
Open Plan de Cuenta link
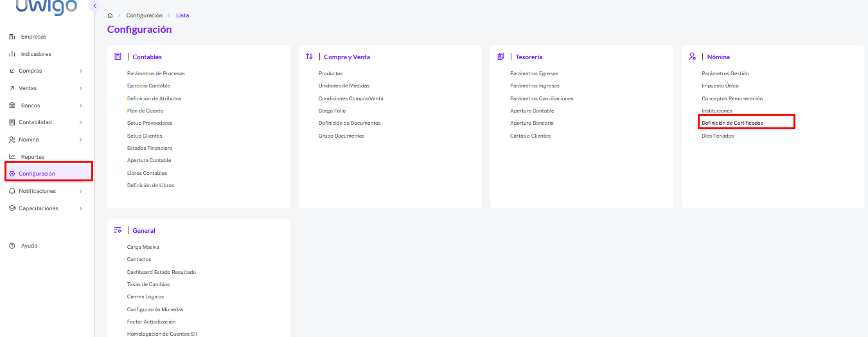click(x=145, y=111)
